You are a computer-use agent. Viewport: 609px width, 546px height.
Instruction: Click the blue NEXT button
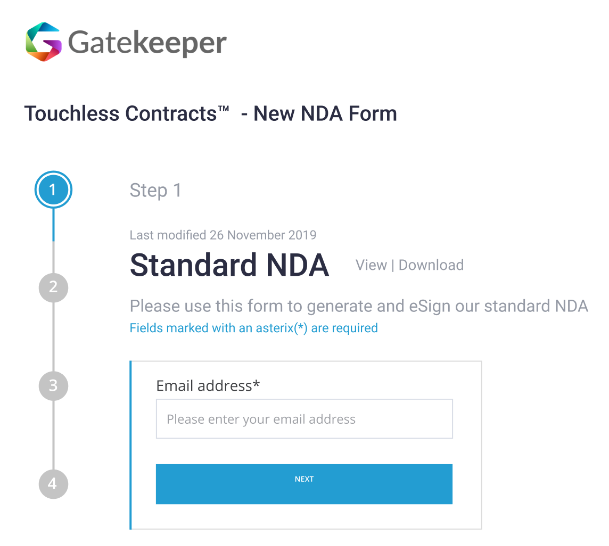coord(304,484)
